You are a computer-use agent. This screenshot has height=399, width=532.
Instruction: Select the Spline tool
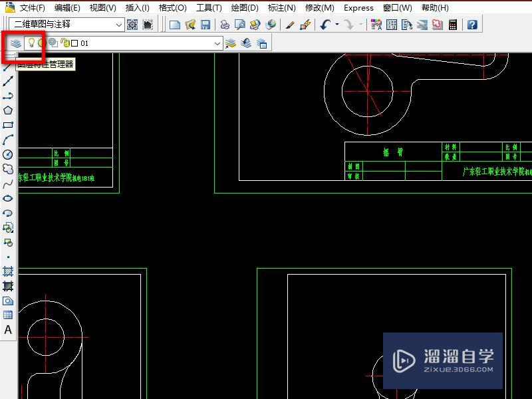coord(8,184)
